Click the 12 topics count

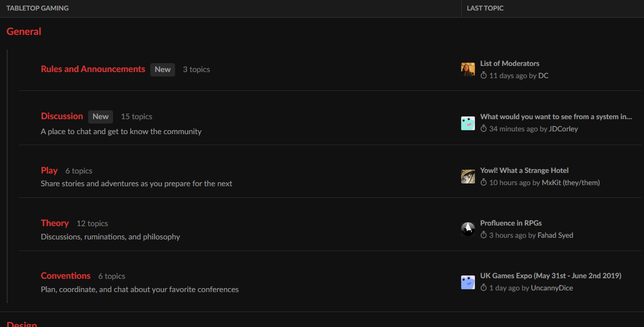point(93,223)
